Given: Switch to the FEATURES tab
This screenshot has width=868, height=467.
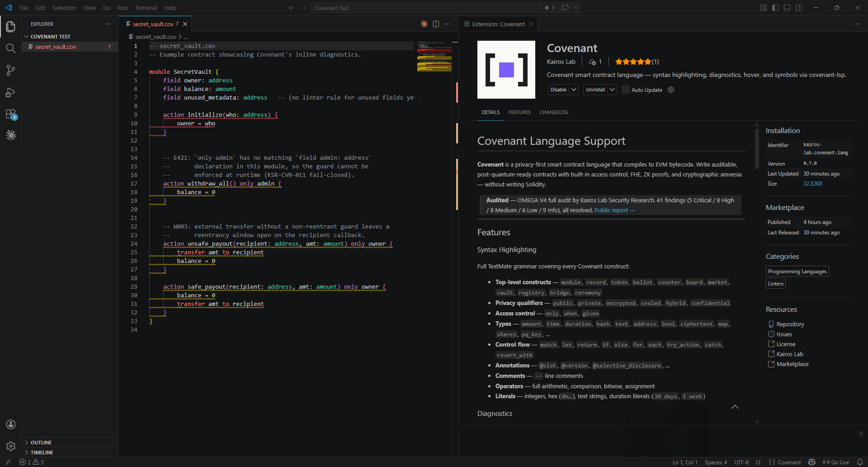Looking at the screenshot, I should [519, 112].
